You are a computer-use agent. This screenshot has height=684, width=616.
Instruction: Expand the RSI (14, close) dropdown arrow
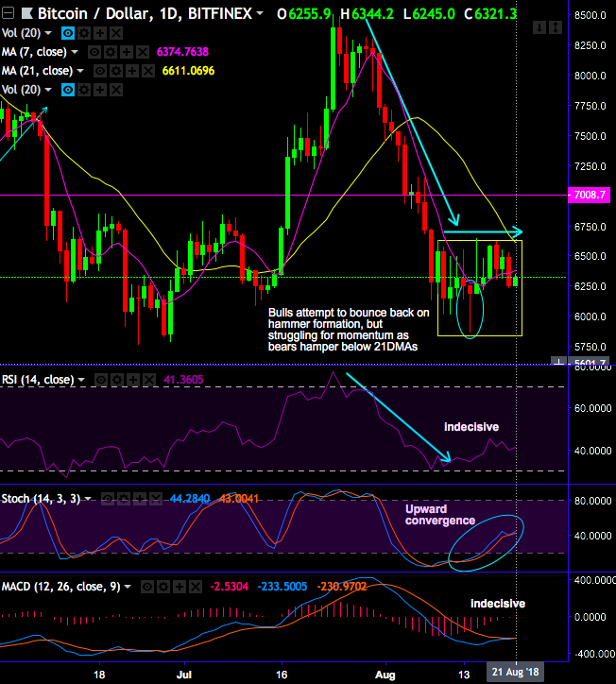click(81, 380)
